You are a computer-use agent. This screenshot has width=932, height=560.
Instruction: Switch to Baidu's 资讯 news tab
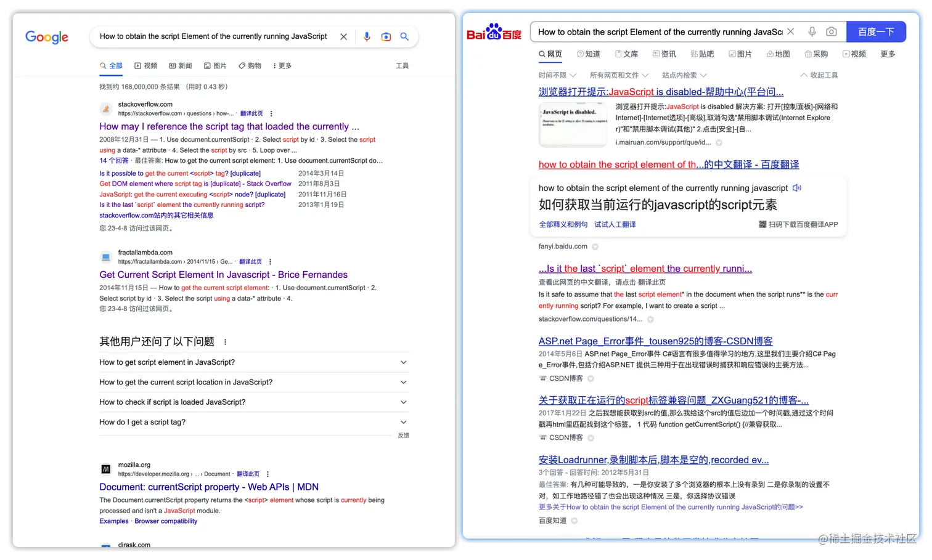point(664,54)
